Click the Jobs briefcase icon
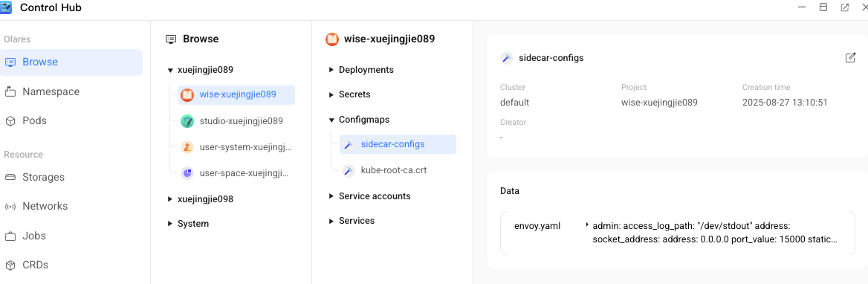 (10, 236)
